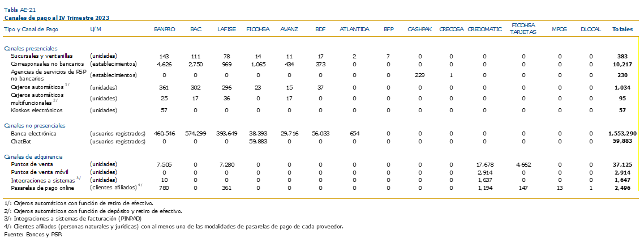Screen dimensions: 644x242
Task: Click the Puntos de venta móvil label
Action: click(40, 172)
